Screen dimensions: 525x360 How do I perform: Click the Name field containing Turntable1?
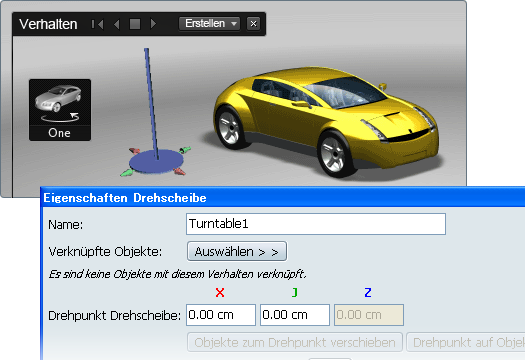click(316, 224)
